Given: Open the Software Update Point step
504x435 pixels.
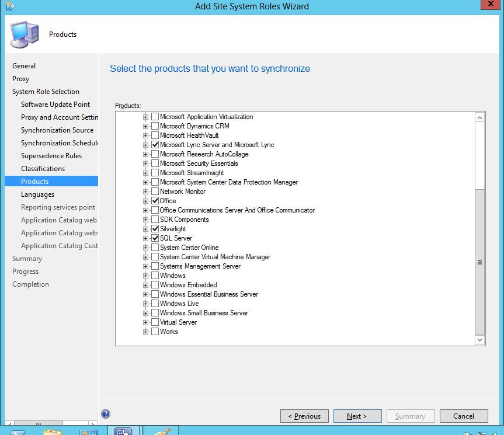Looking at the screenshot, I should 55,105.
